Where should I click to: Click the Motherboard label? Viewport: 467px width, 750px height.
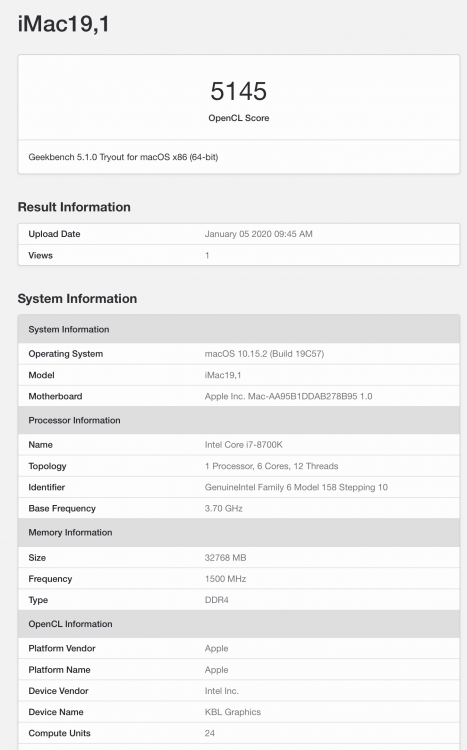tap(55, 396)
